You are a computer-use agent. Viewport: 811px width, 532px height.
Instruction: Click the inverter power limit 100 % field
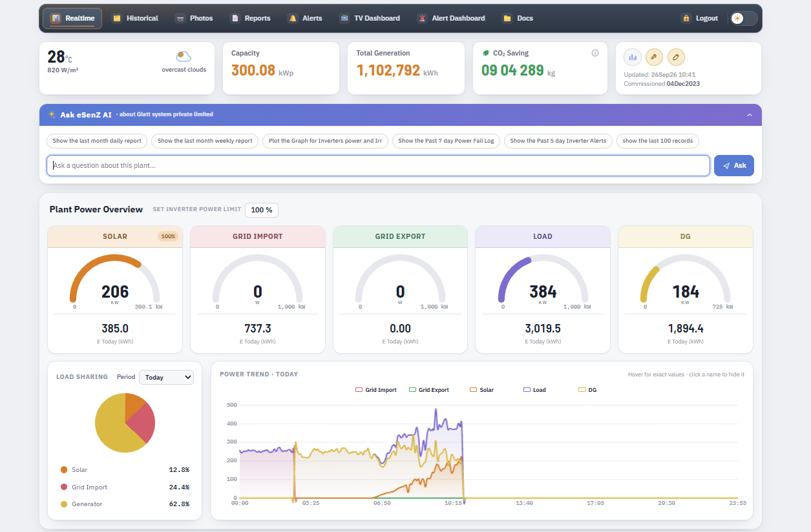point(262,210)
